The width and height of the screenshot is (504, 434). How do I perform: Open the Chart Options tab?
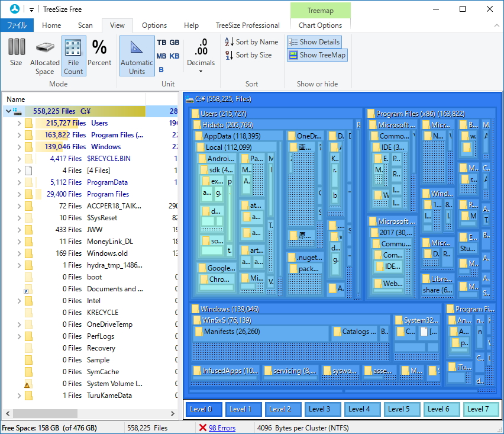coord(320,25)
